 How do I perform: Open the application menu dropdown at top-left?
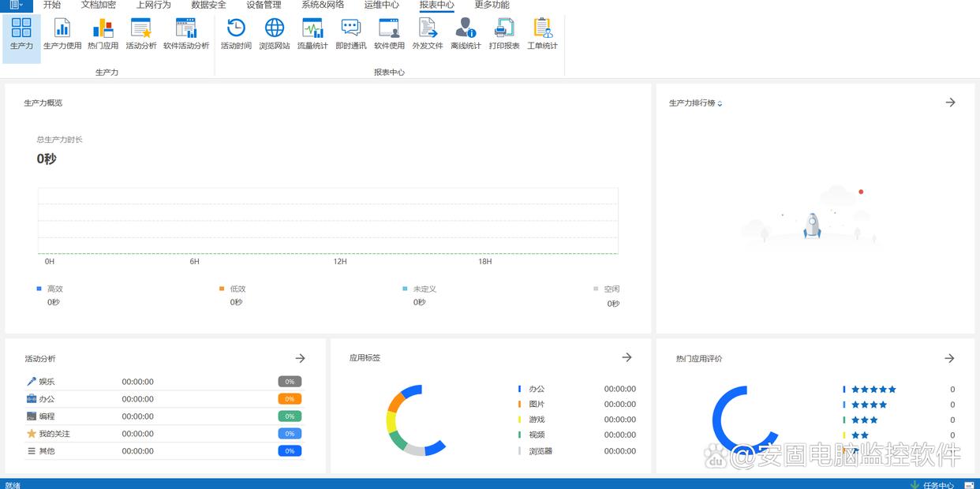(16, 5)
